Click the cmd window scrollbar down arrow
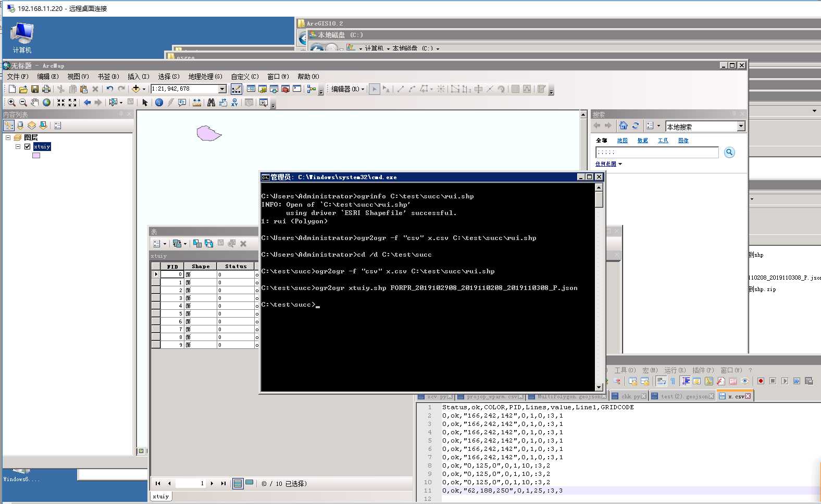821x504 pixels. [x=599, y=387]
